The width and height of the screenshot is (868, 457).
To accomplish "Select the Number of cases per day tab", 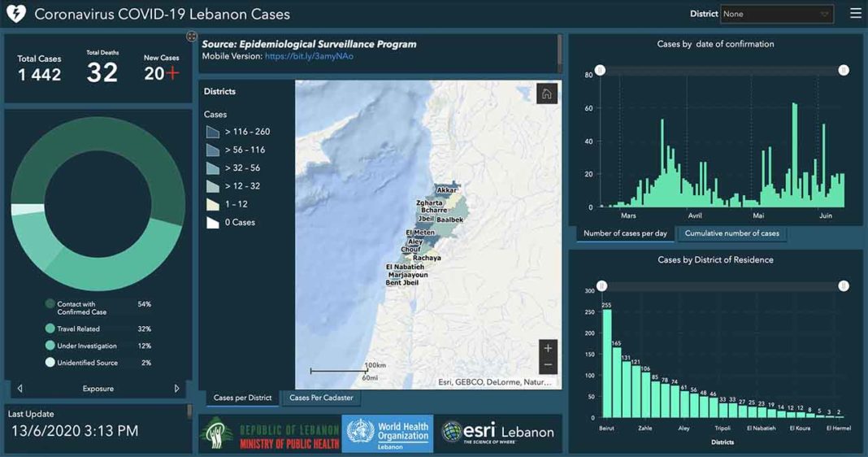I will pyautogui.click(x=625, y=233).
